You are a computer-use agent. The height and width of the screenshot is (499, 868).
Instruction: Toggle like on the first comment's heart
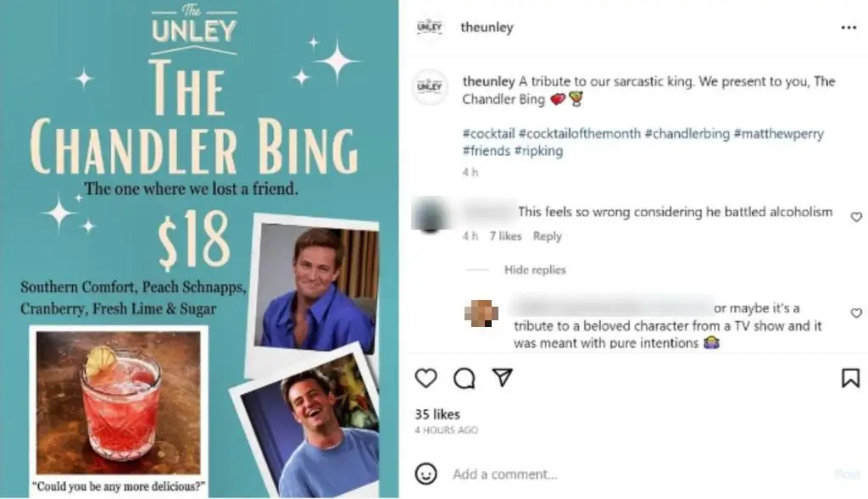(x=856, y=217)
